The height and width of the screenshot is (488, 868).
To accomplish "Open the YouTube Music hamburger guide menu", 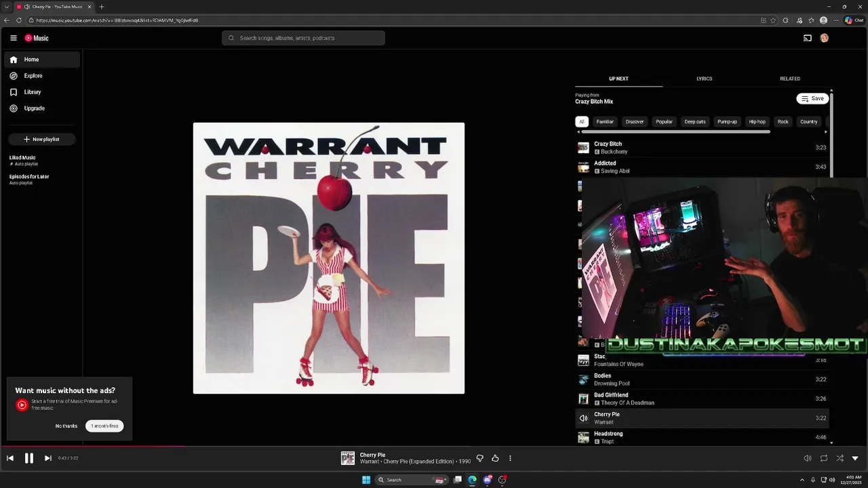I will pyautogui.click(x=13, y=38).
